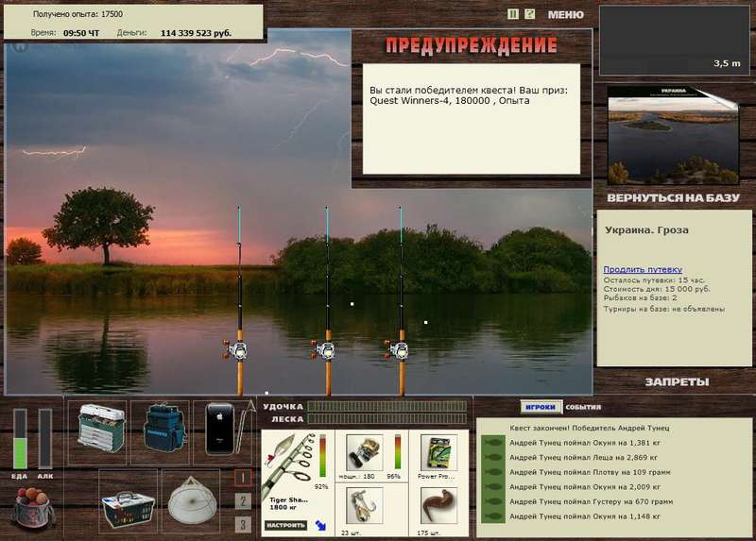Image resolution: width=756 pixels, height=541 pixels.
Task: Click fish icon beside Плотву 109 грамм
Action: [492, 472]
